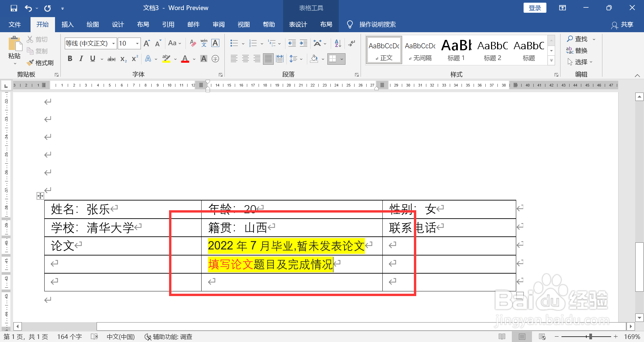Click the Sign in (登录) button
This screenshot has width=644, height=342.
tap(535, 8)
